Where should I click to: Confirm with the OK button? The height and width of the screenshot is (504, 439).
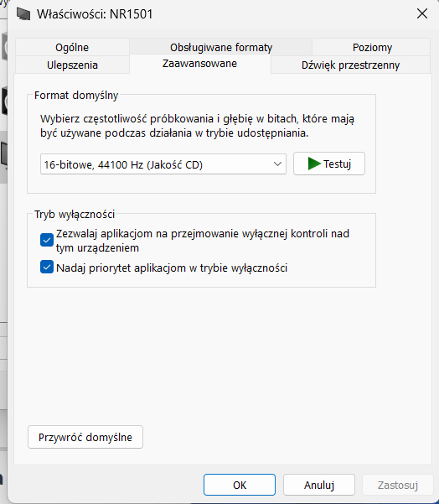240,485
